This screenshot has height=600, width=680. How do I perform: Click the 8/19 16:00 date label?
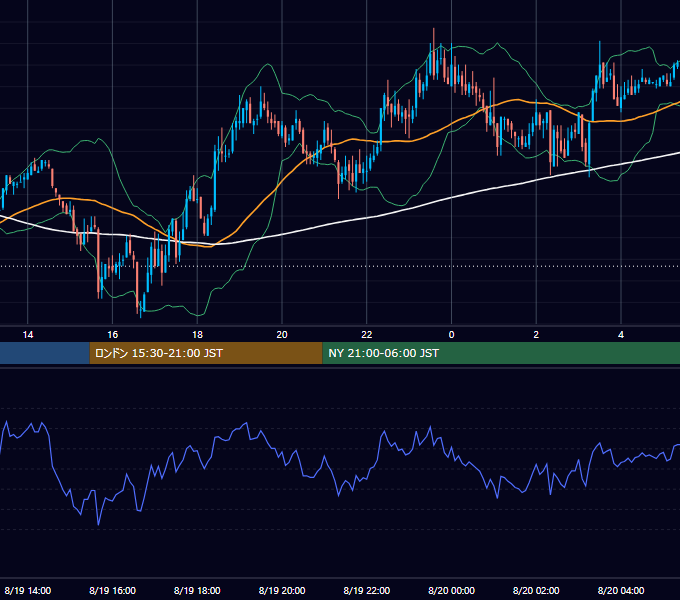(x=113, y=590)
